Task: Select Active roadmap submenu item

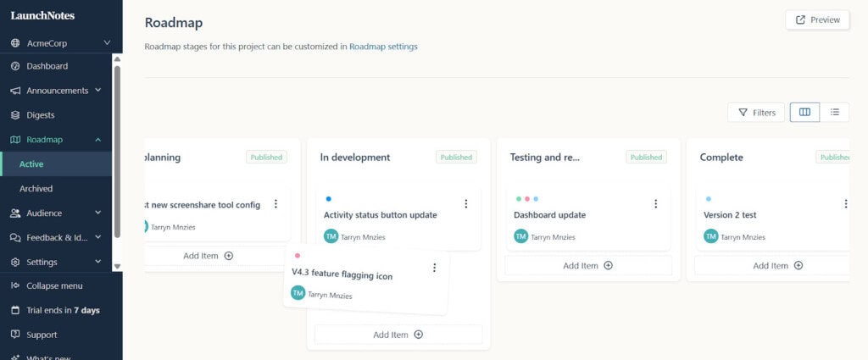Action: [x=31, y=164]
